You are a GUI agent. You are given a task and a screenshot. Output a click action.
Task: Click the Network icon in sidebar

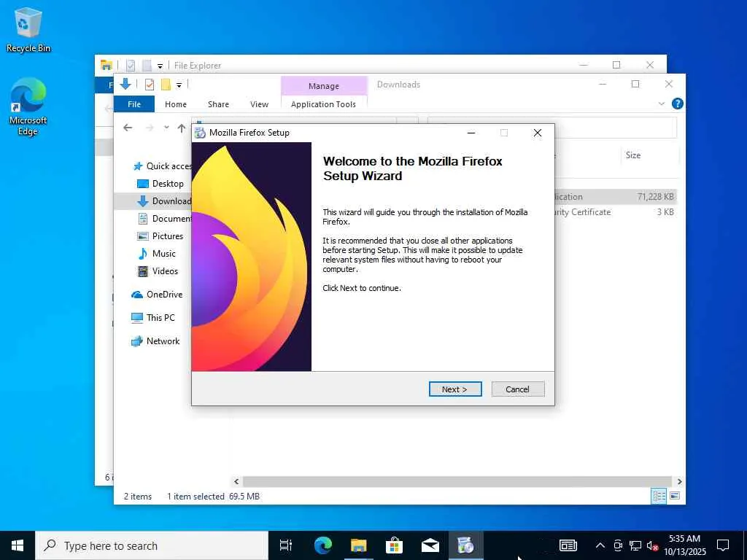136,341
